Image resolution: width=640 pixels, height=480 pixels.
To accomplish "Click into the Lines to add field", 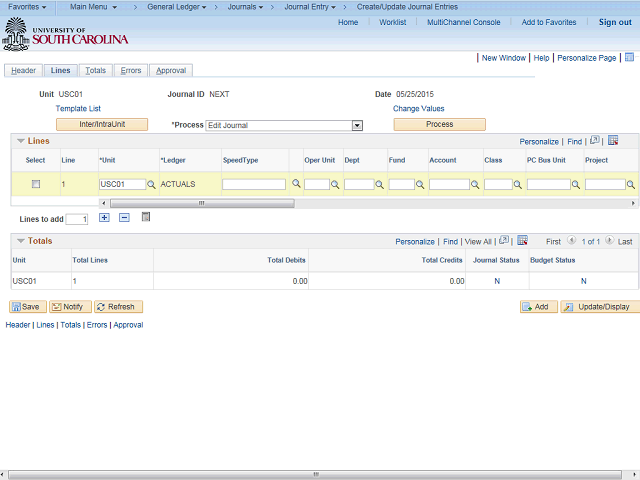I will [x=77, y=219].
